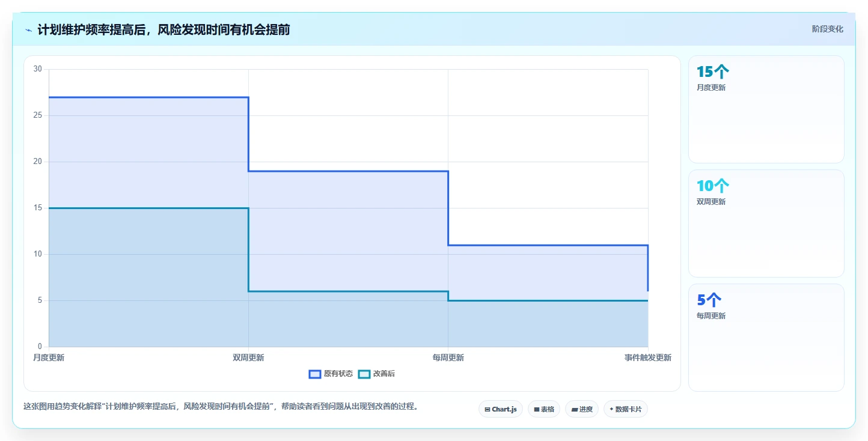Click the sparkle icon in 数据卡片 tag
This screenshot has width=868, height=441.
pos(611,409)
